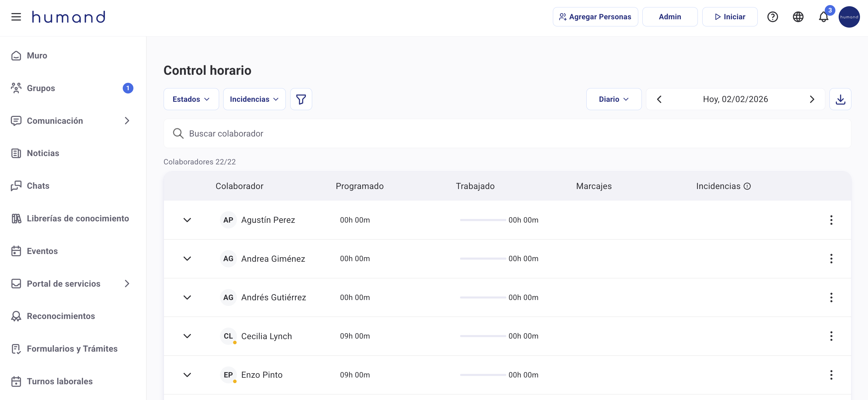Advance to the next day arrow

812,99
